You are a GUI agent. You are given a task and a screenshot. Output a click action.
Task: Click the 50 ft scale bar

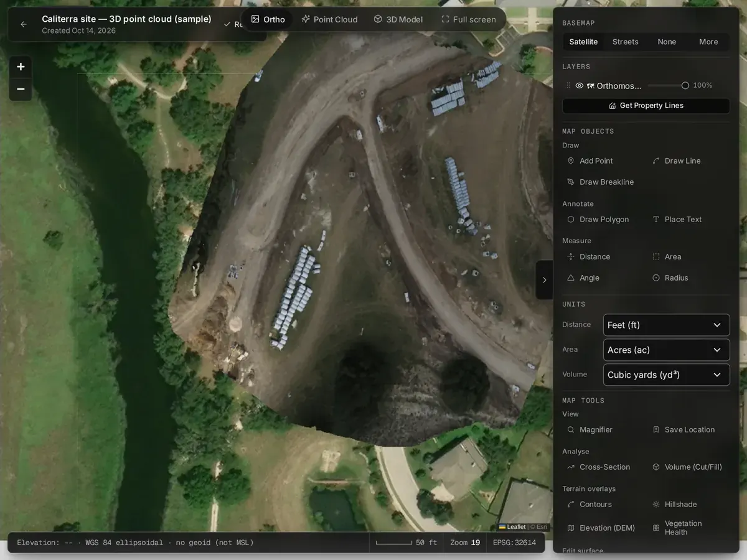point(406,543)
